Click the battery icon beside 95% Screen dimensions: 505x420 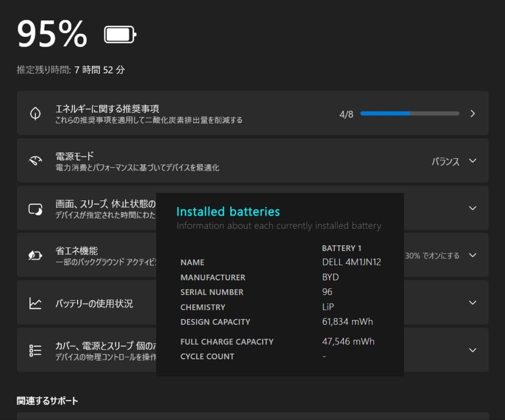coord(120,35)
